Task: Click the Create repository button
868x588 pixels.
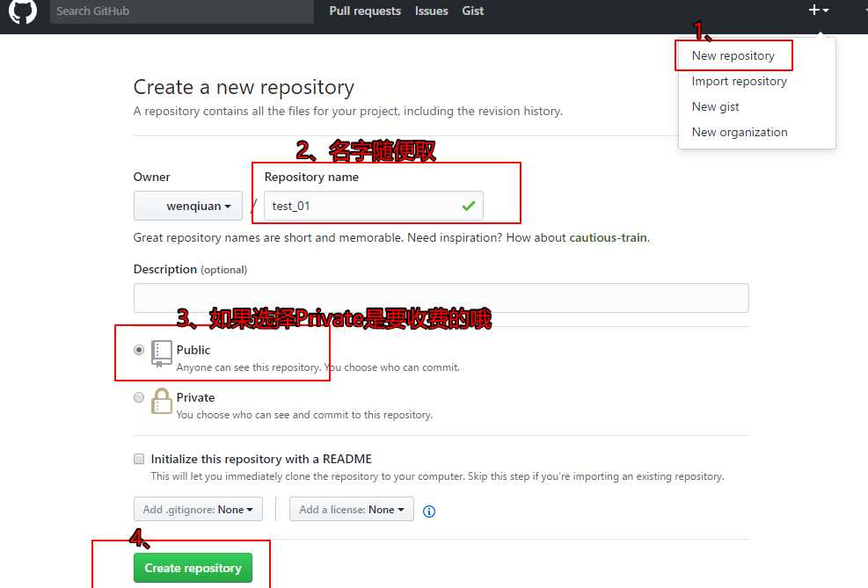Action: [x=193, y=568]
